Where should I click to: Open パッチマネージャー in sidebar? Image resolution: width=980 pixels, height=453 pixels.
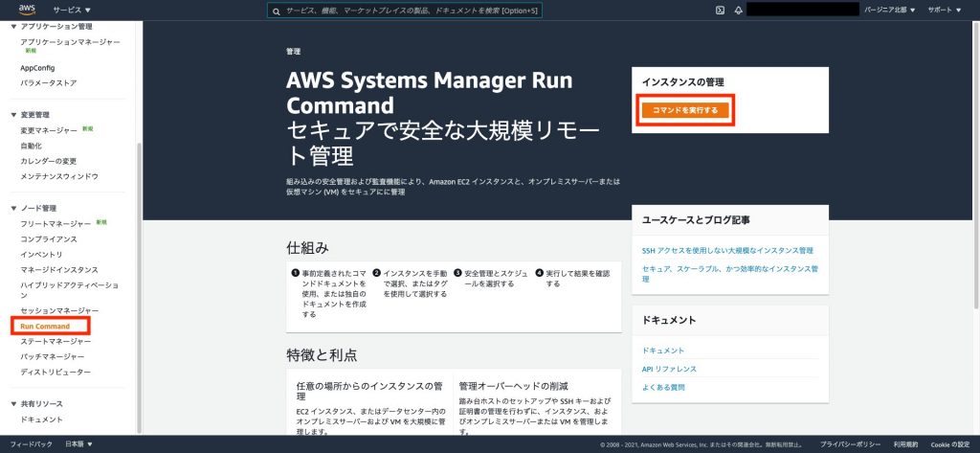pyautogui.click(x=53, y=356)
